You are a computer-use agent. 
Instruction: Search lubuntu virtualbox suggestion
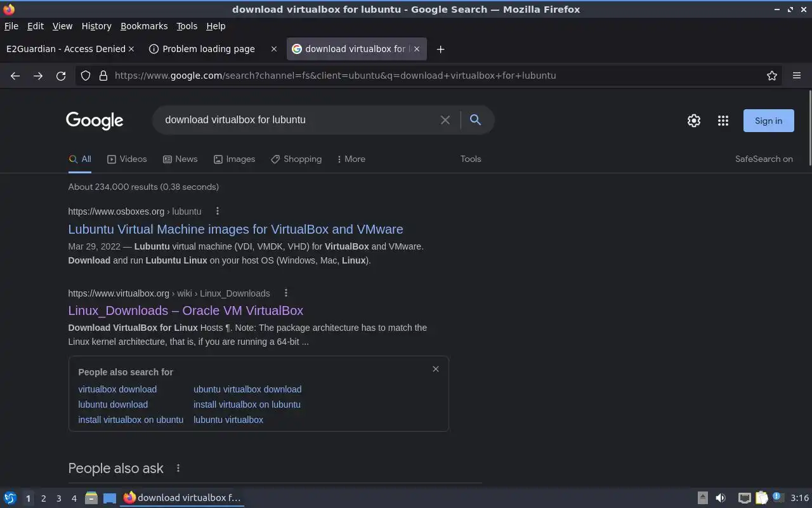click(x=228, y=420)
